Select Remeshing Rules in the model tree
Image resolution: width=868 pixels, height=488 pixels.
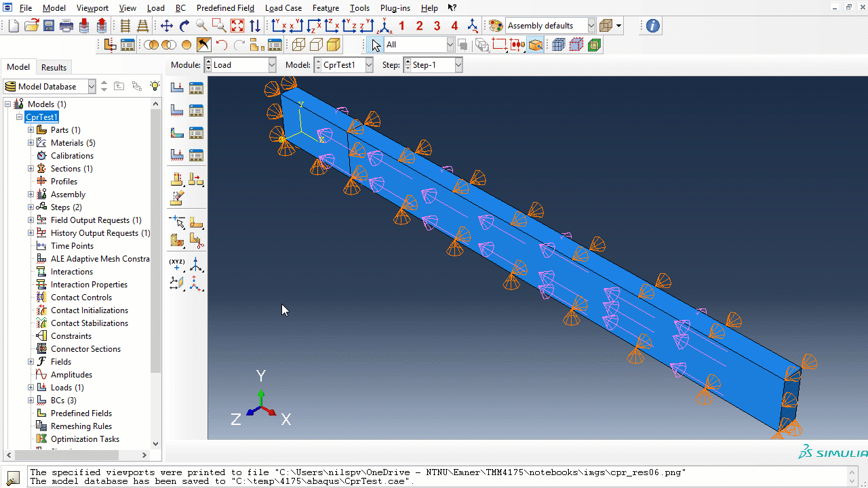pyautogui.click(x=81, y=426)
